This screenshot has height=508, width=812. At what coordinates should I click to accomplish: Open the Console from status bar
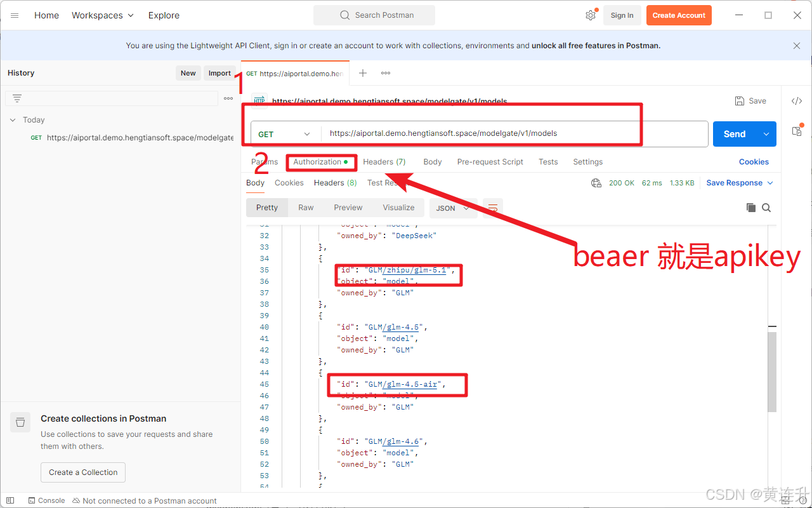coord(46,500)
